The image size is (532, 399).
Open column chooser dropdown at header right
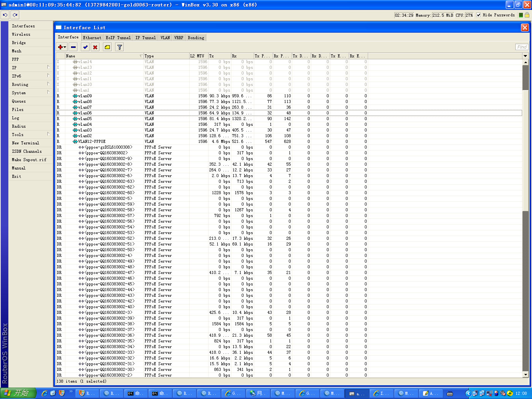click(526, 56)
